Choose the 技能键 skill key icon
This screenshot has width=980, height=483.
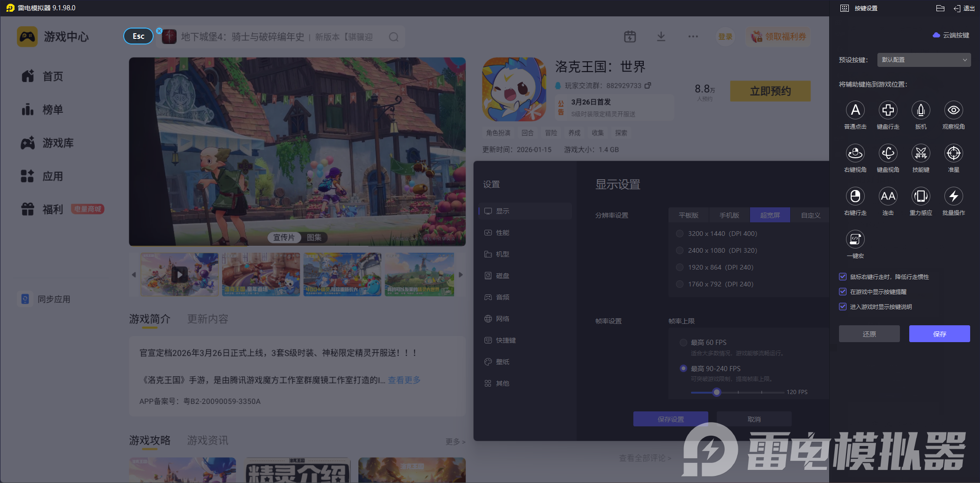tap(921, 154)
